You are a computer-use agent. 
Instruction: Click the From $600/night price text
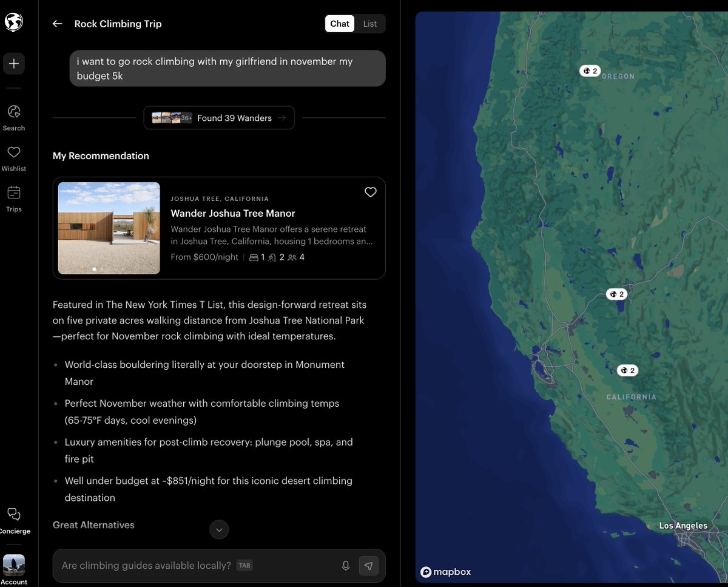[x=204, y=257]
